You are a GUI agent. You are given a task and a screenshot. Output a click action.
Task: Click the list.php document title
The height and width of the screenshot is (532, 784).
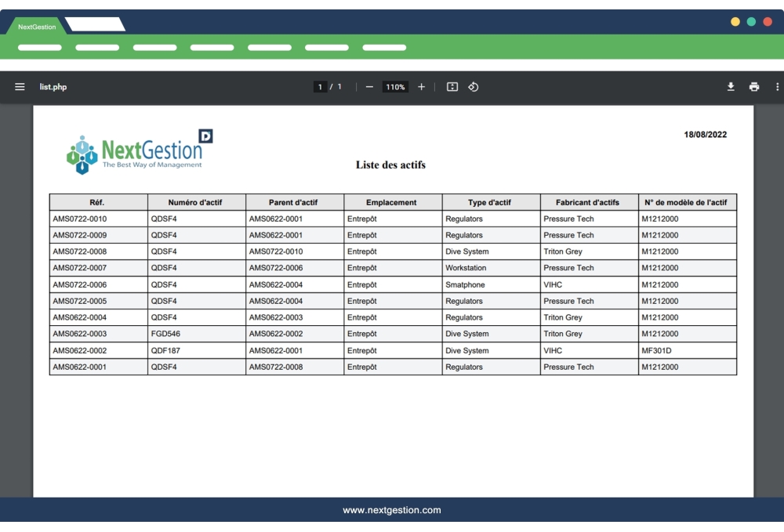(x=54, y=86)
